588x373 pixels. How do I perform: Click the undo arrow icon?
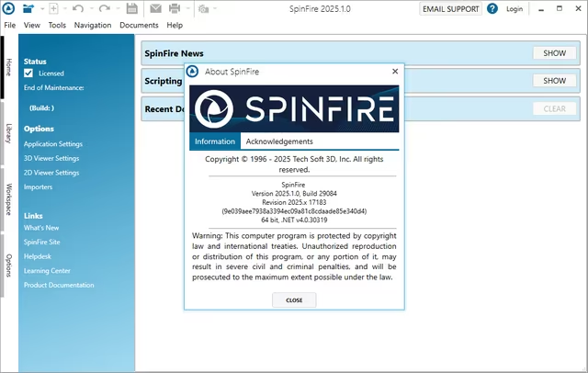coord(78,8)
